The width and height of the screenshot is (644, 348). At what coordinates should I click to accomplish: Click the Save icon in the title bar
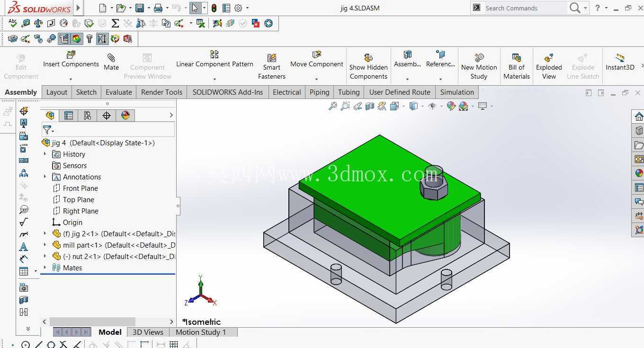click(x=139, y=8)
